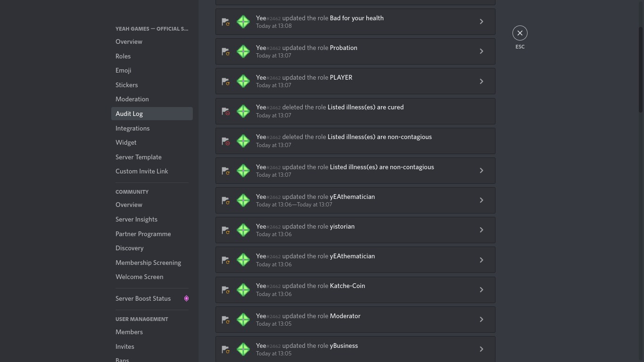Click flag icon on yistorian log entry
The height and width of the screenshot is (362, 644).
225,230
